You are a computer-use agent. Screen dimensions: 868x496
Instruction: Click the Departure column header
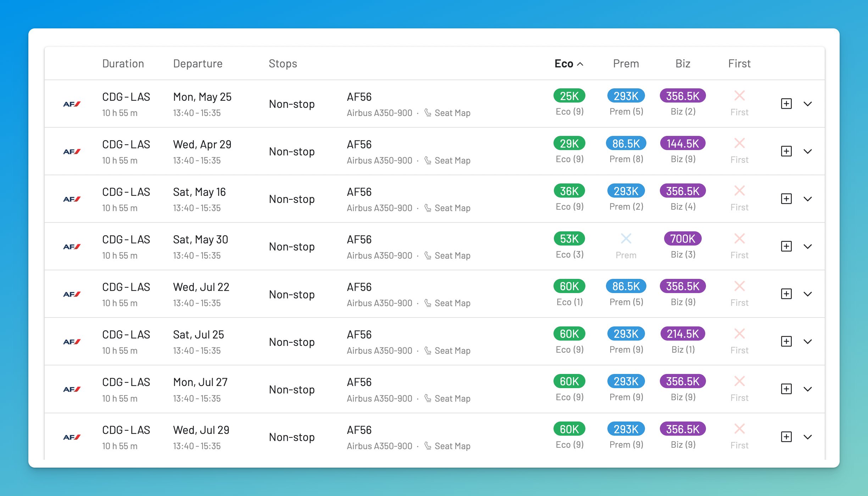coord(197,64)
